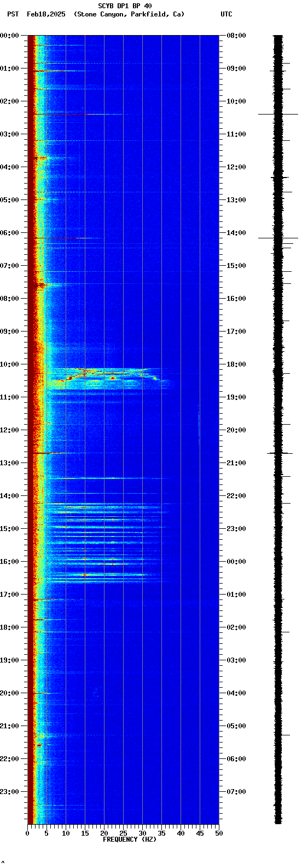The height and width of the screenshot is (868, 302).
Task: Click the frequency axis tick '50'
Action: pyautogui.click(x=219, y=833)
